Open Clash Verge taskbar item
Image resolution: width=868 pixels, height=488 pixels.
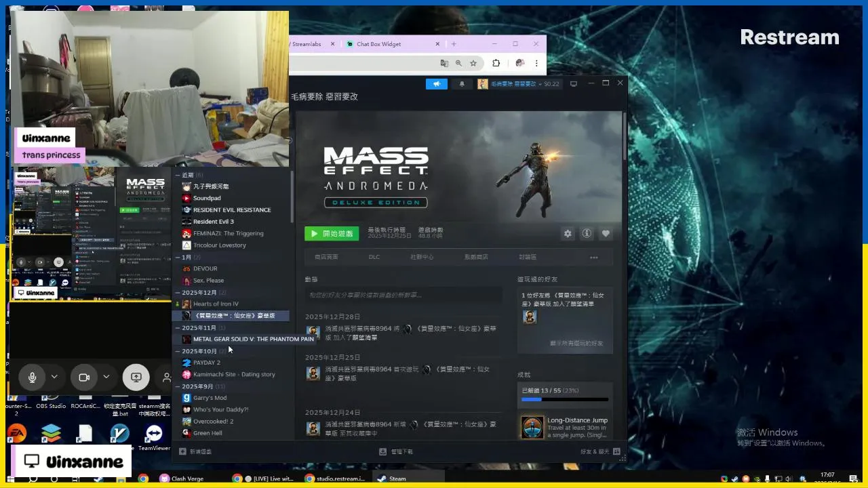click(x=182, y=479)
